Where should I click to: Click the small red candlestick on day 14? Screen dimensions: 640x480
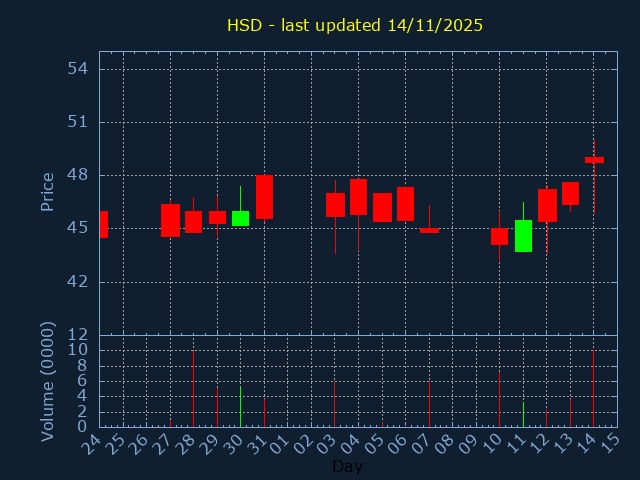[x=594, y=160]
